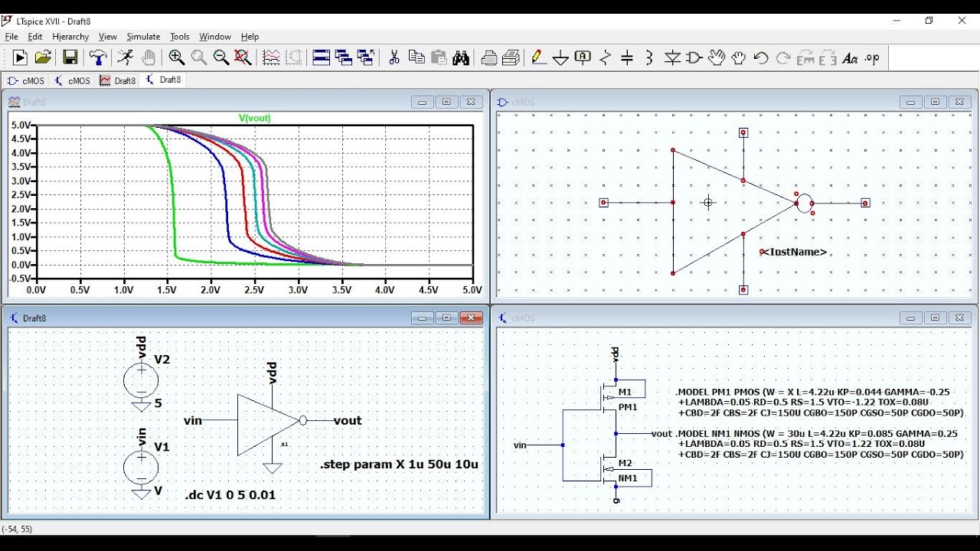Click the V1 voltage source symbol

[141, 467]
